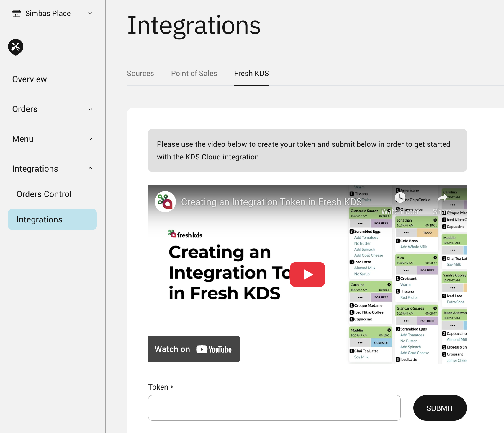The height and width of the screenshot is (433, 504).
Task: Click the video title link text
Action: tap(271, 202)
